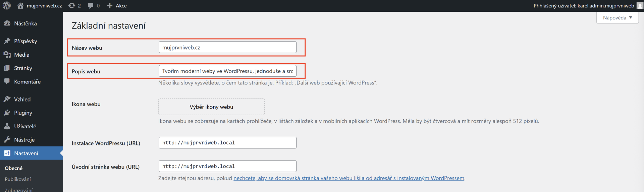Click the Komentáře bubble icon in sidebar
Image resolution: width=644 pixels, height=192 pixels.
(7, 81)
